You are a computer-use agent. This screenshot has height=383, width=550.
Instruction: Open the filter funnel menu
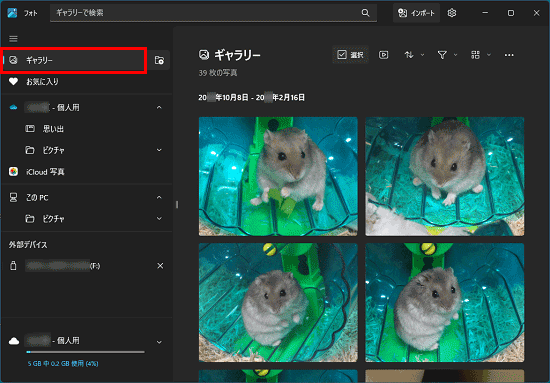[x=442, y=55]
